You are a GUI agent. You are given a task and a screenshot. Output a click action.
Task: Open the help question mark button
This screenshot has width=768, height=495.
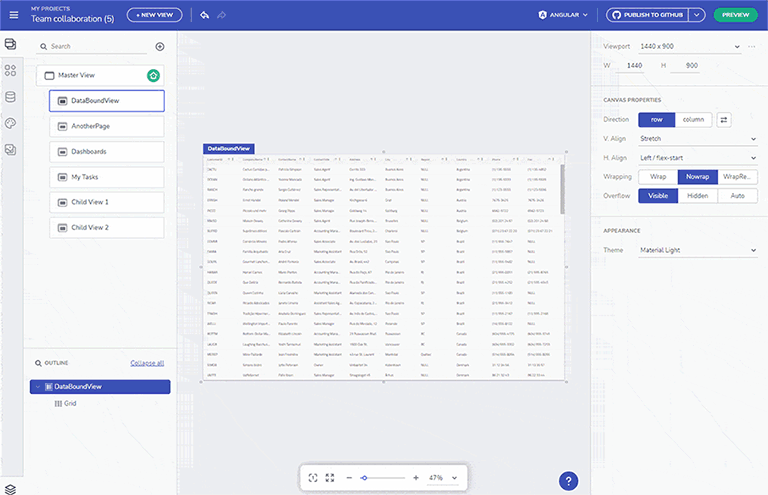pos(567,481)
